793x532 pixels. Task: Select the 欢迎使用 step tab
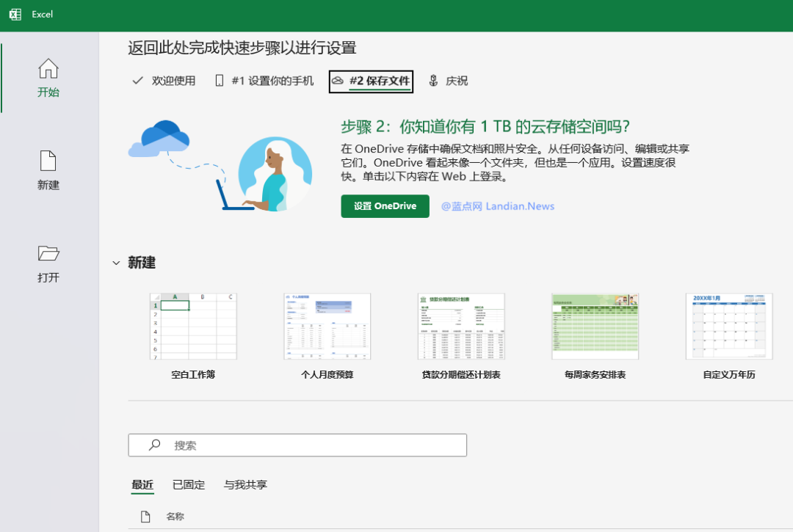click(164, 81)
